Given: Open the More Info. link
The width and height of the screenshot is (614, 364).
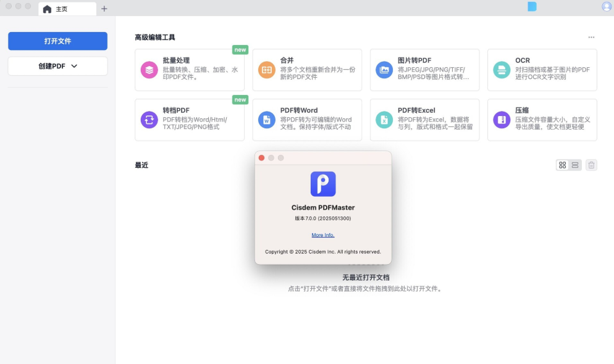Looking at the screenshot, I should [323, 235].
